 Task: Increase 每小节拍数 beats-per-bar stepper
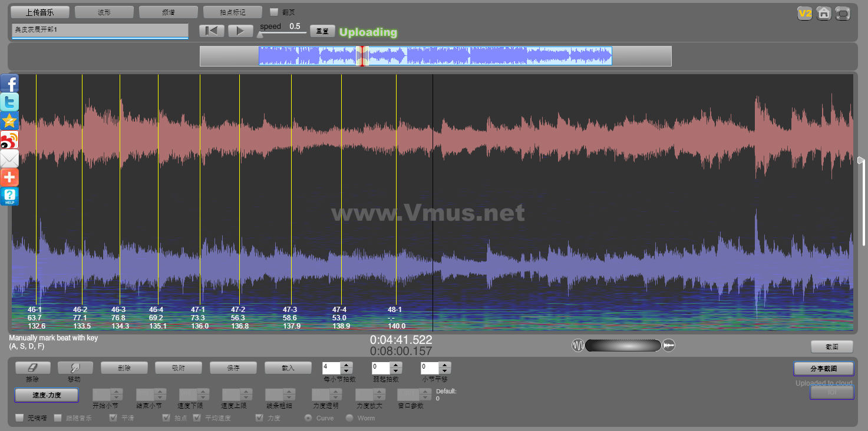[346, 365]
